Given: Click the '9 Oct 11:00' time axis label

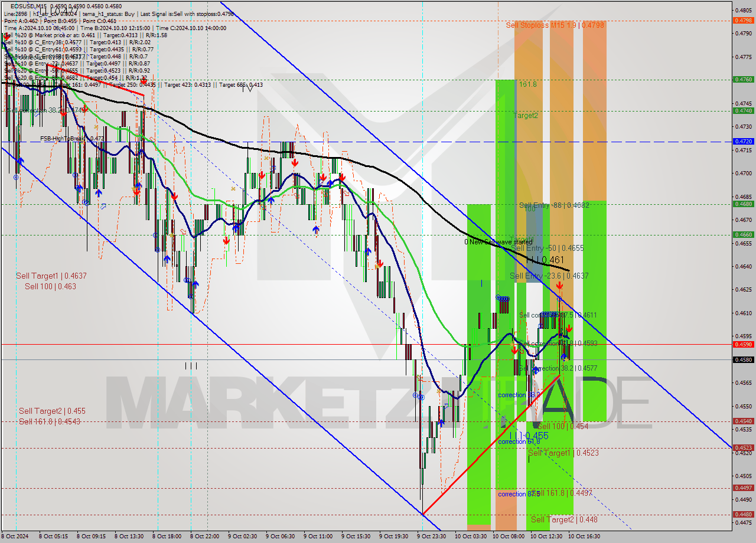Looking at the screenshot, I should tap(318, 537).
